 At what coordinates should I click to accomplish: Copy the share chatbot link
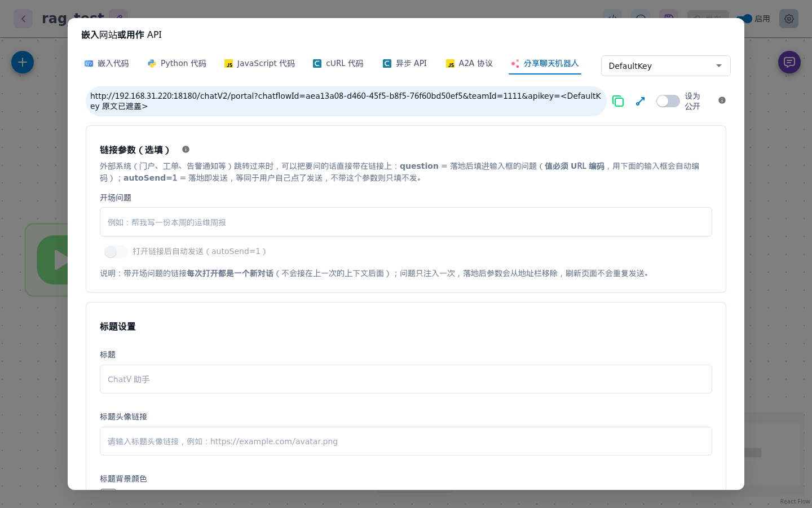point(618,101)
